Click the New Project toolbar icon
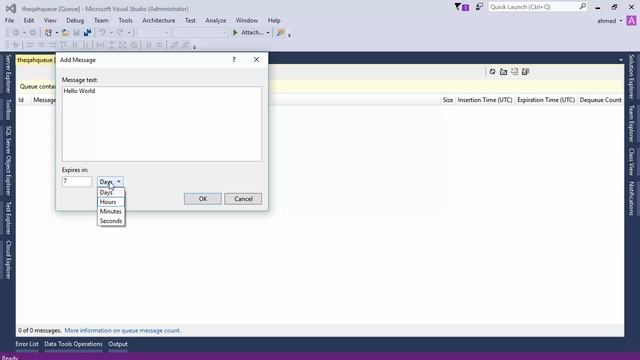 point(48,33)
